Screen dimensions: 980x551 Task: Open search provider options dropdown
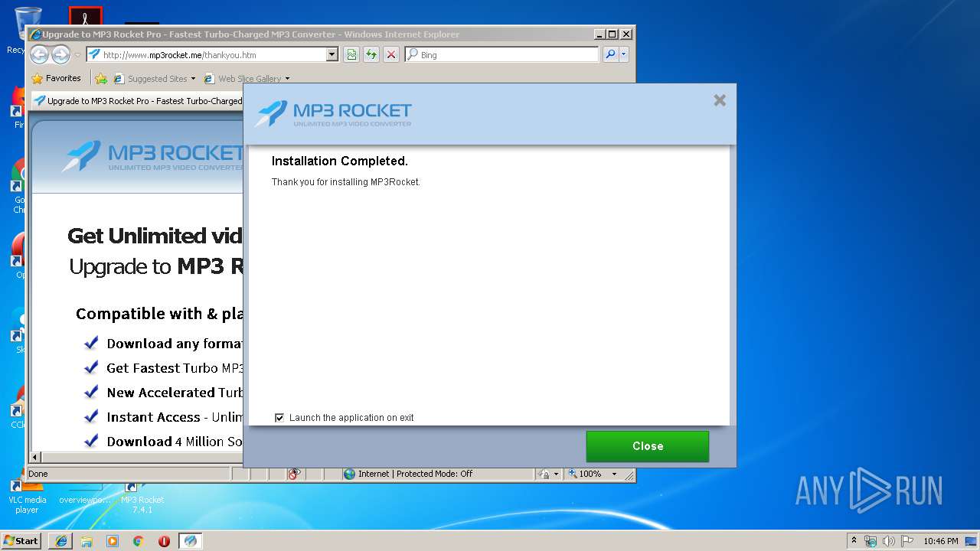(x=624, y=54)
